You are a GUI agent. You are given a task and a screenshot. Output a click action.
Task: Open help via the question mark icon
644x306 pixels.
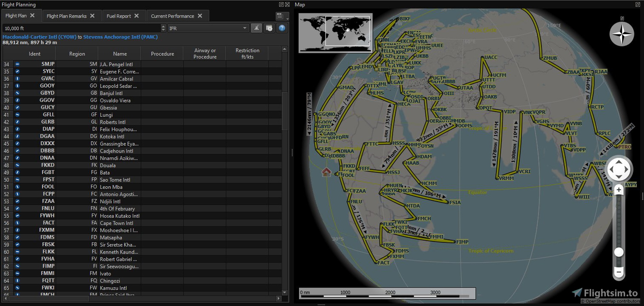pos(282,28)
